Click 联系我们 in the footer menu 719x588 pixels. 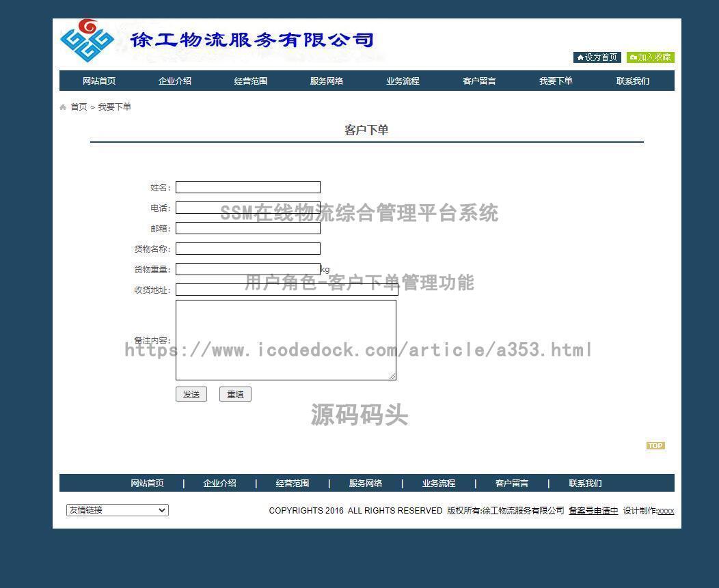[586, 483]
